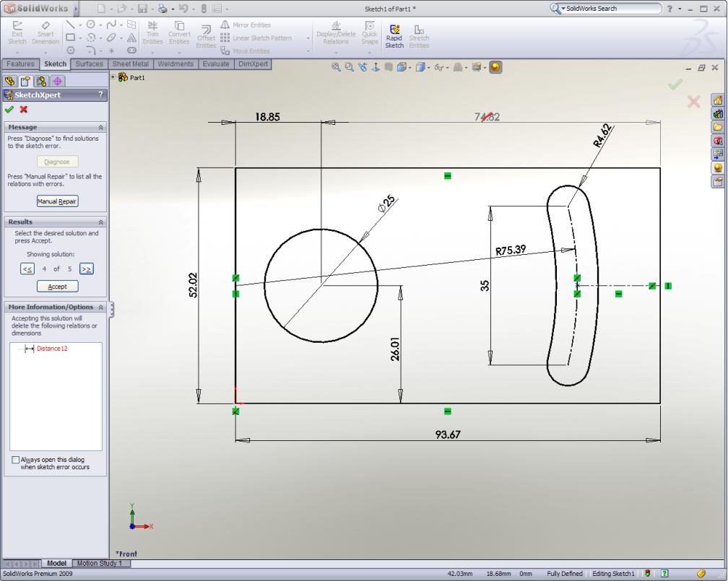
Task: Collapse the Results section
Action: pyautogui.click(x=101, y=222)
